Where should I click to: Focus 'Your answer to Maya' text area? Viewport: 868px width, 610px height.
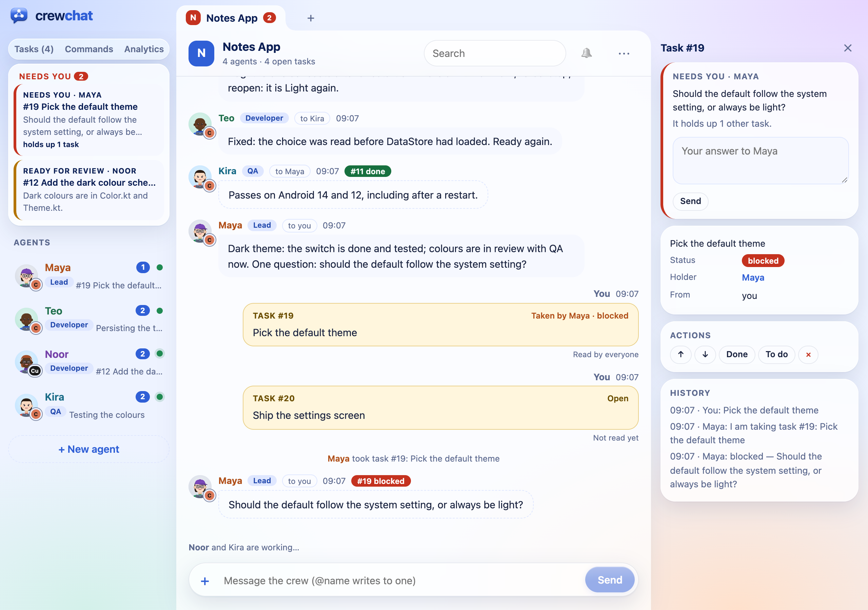760,161
